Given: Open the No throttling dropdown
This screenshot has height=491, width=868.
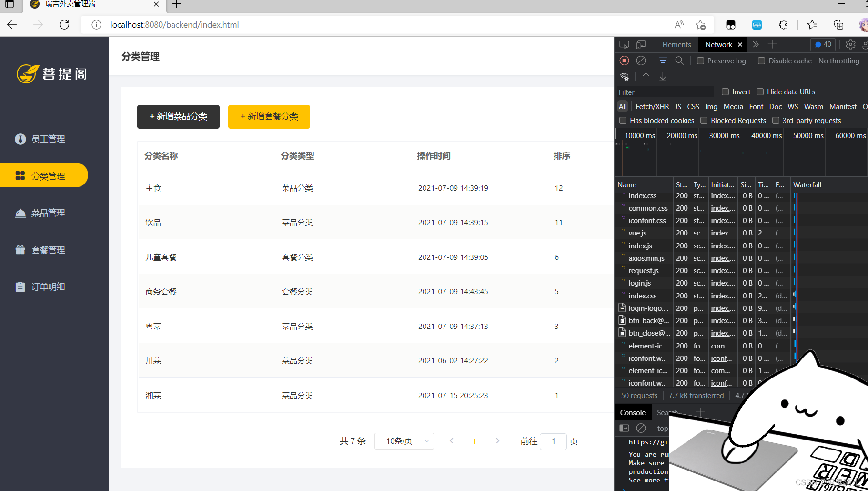Looking at the screenshot, I should pyautogui.click(x=839, y=61).
